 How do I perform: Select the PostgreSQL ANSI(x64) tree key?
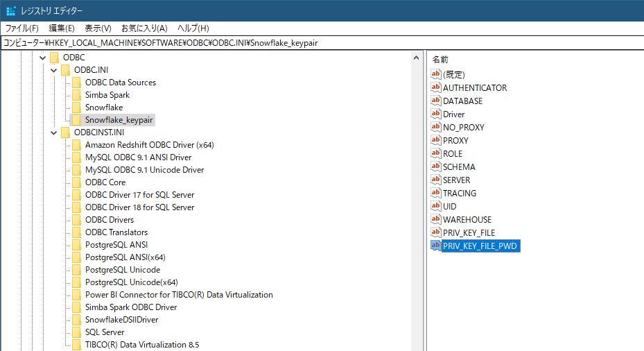click(125, 257)
